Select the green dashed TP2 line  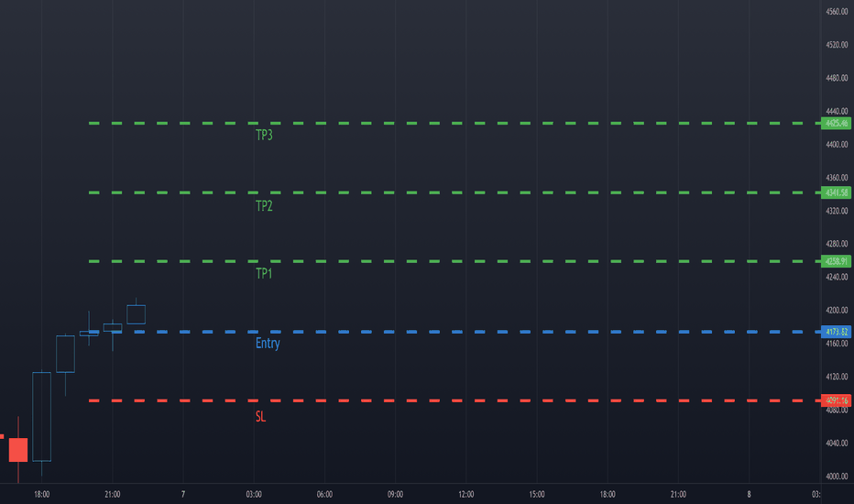coord(454,192)
